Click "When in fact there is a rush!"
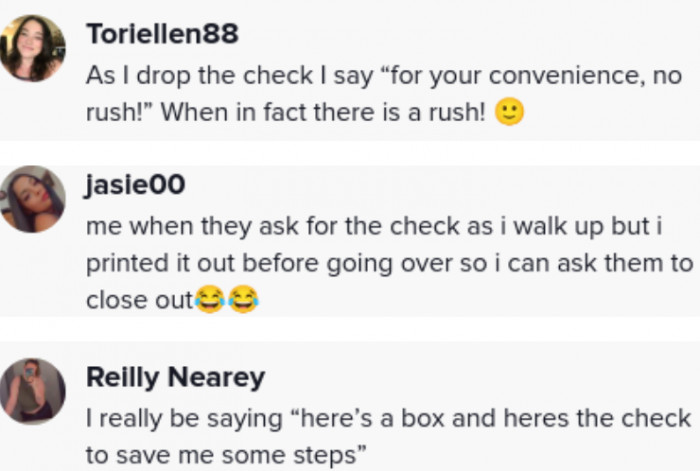Image resolution: width=700 pixels, height=471 pixels. pos(324,114)
